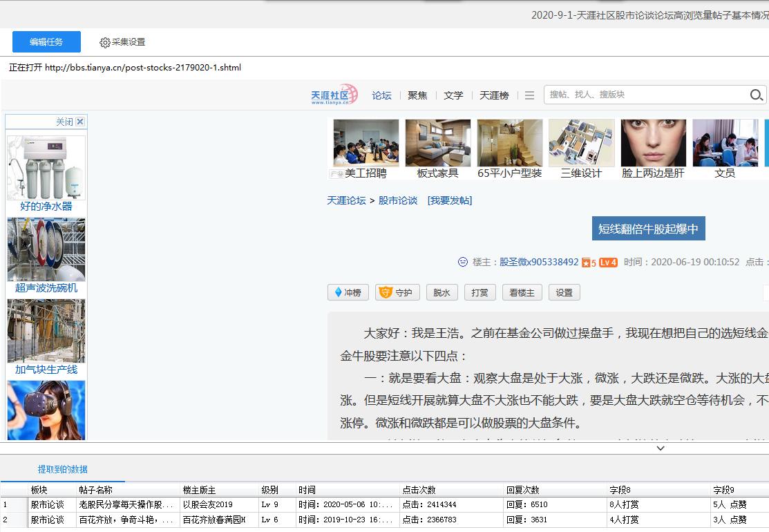
Task: Click the 采集设置 gear icon
Action: coord(106,41)
